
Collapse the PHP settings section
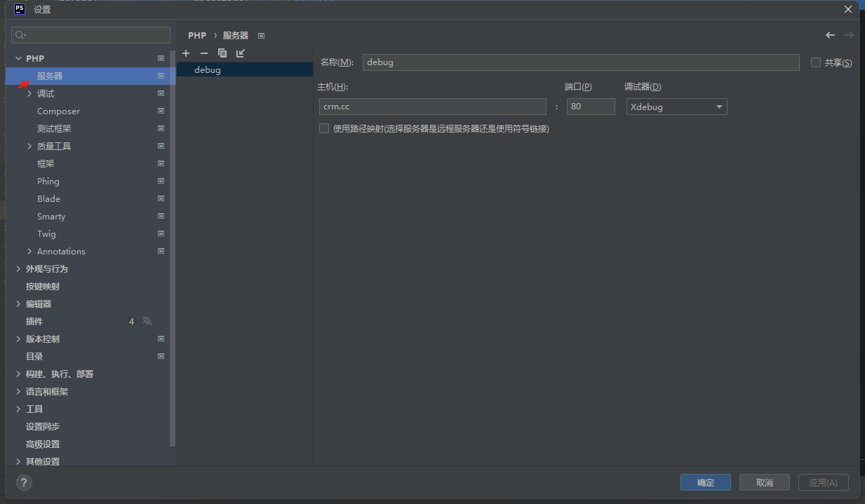[18, 58]
